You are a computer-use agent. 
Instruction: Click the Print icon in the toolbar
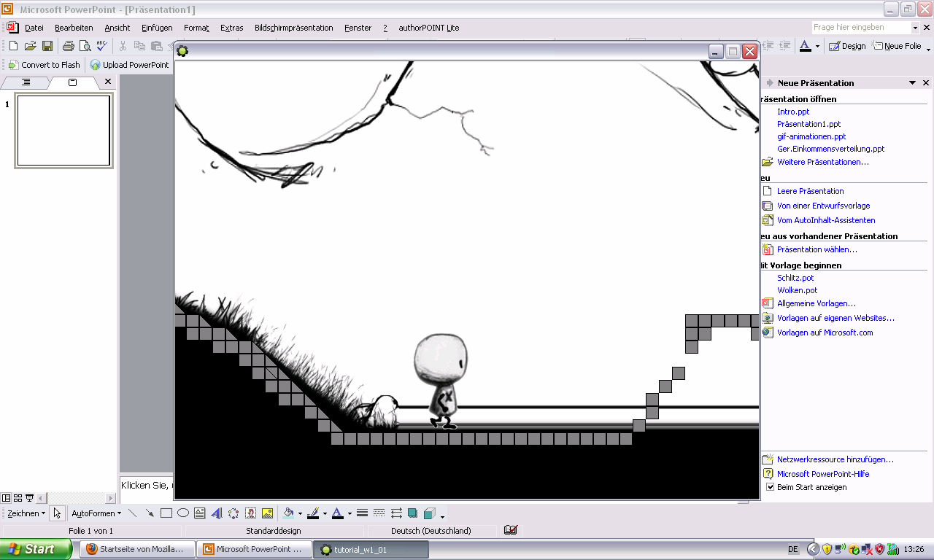pos(69,46)
